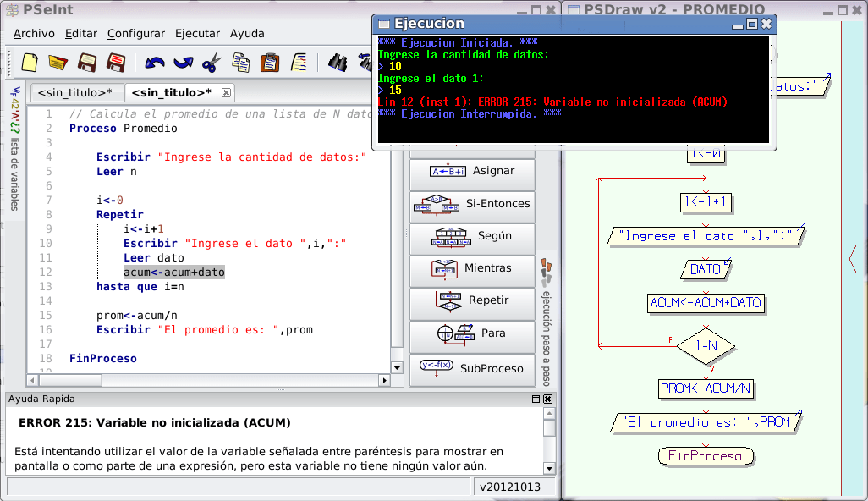Click Ayuda Rapida scrollbar down arrow

coord(549,468)
